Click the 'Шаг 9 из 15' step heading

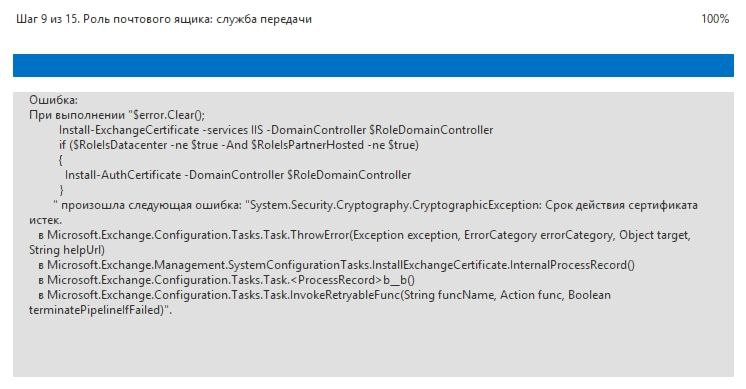[48, 19]
